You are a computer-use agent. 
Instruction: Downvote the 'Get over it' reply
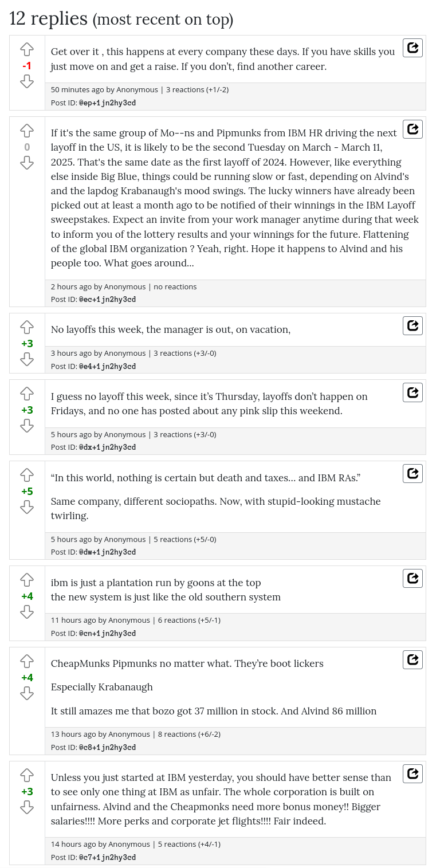pyautogui.click(x=27, y=82)
